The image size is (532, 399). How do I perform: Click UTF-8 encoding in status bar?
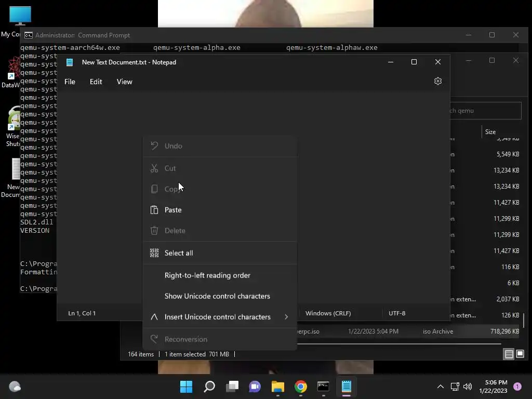tap(397, 313)
